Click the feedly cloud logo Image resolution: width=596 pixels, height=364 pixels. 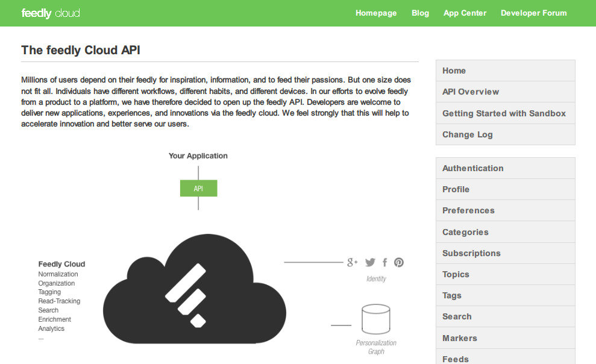(51, 13)
